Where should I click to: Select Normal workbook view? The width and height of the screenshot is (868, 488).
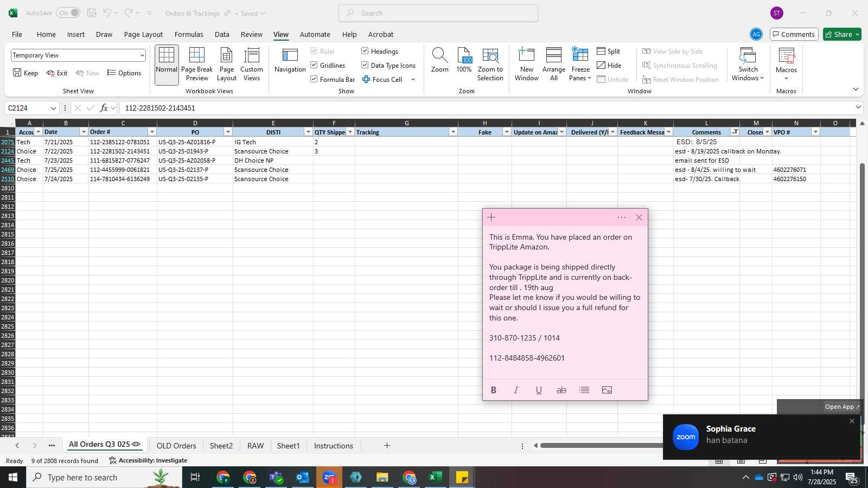coord(167,65)
